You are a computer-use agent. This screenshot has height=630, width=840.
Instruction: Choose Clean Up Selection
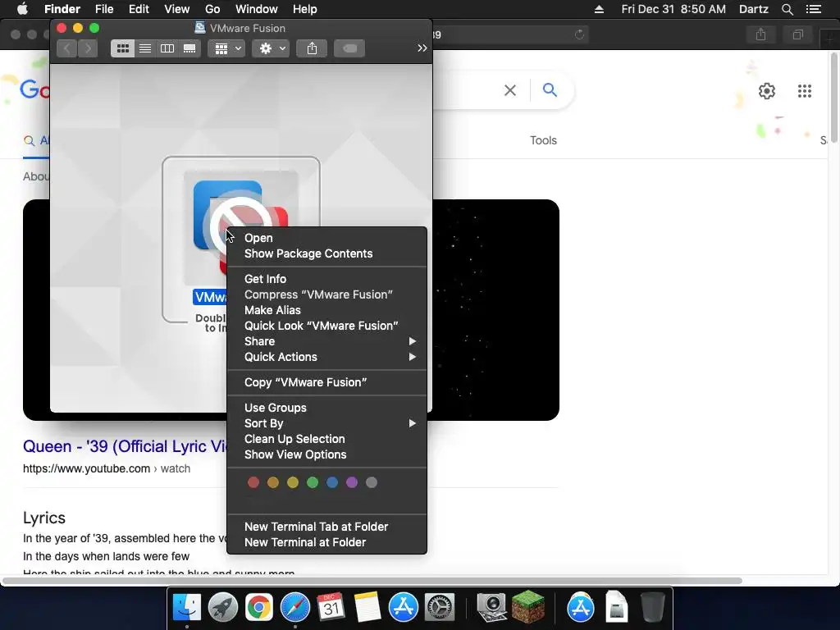tap(326, 438)
